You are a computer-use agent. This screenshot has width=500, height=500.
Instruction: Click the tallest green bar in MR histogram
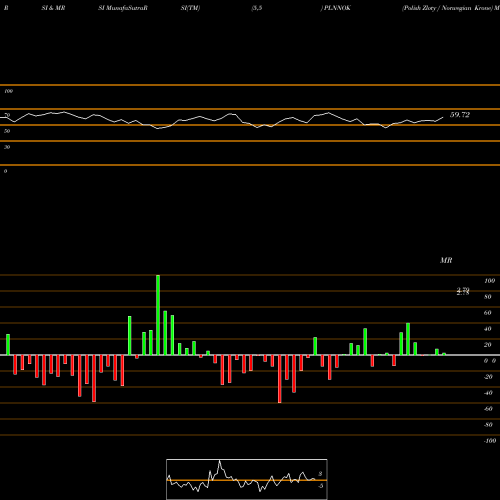pyautogui.click(x=158, y=315)
